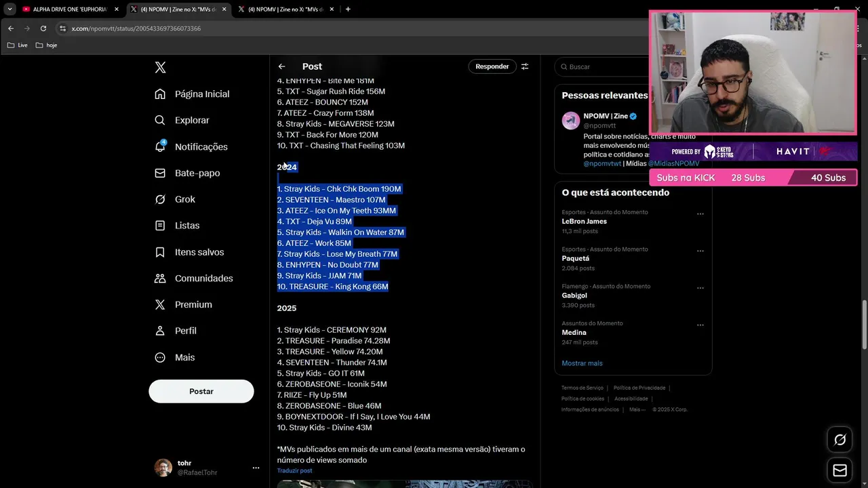The height and width of the screenshot is (488, 868).
Task: Switch to third NPOMV Zine tab
Action: [x=285, y=9]
